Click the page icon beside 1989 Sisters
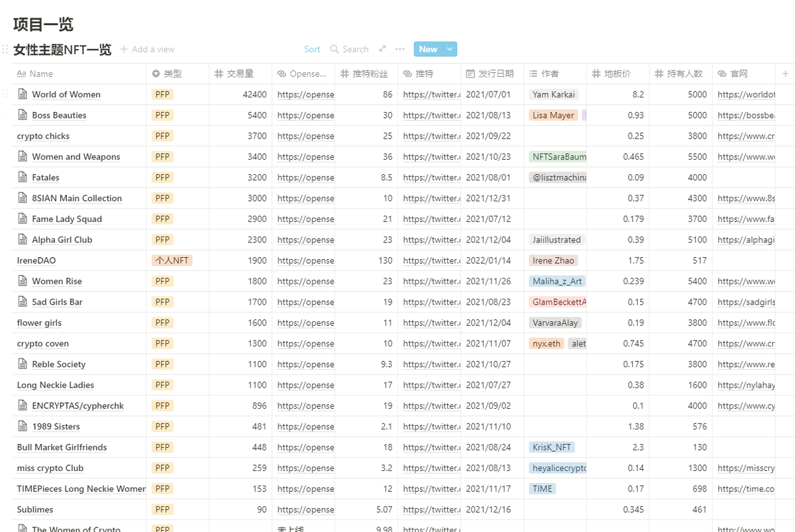This screenshot has height=532, width=795. (x=23, y=426)
